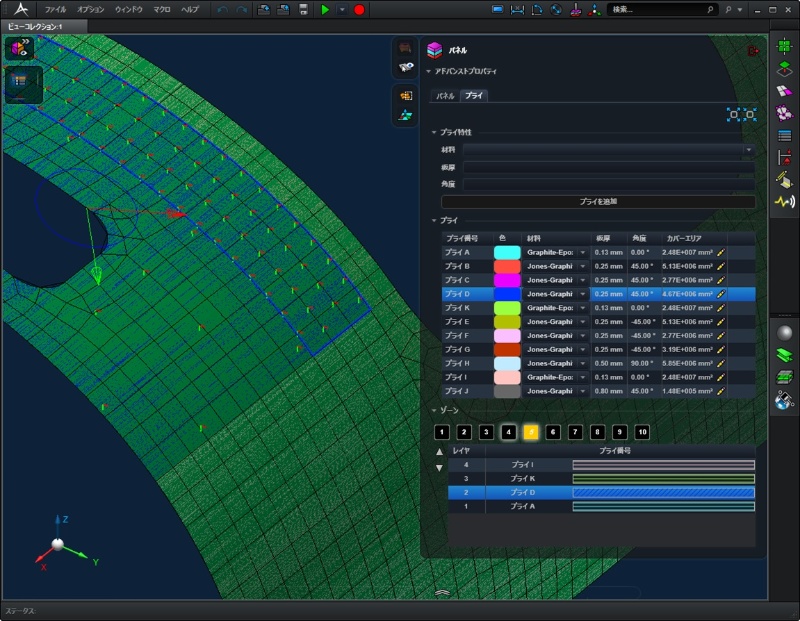The image size is (800, 621).
Task: Toggle zone 1 button
Action: (442, 432)
